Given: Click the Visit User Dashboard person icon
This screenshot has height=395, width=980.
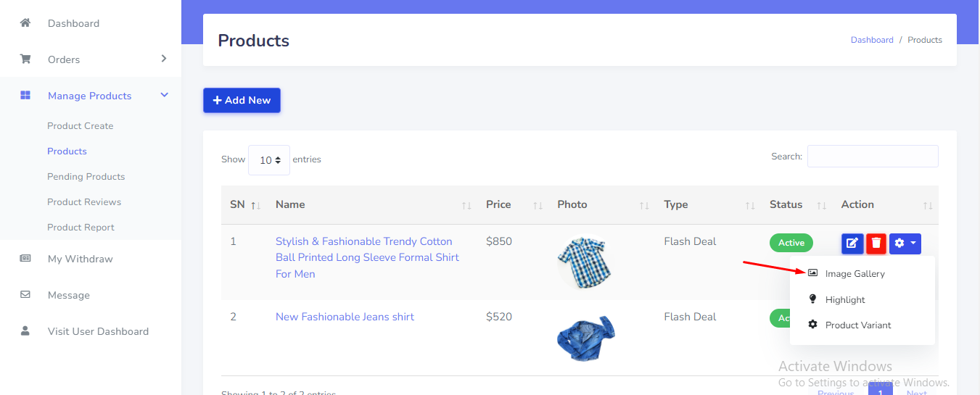Looking at the screenshot, I should coord(25,331).
